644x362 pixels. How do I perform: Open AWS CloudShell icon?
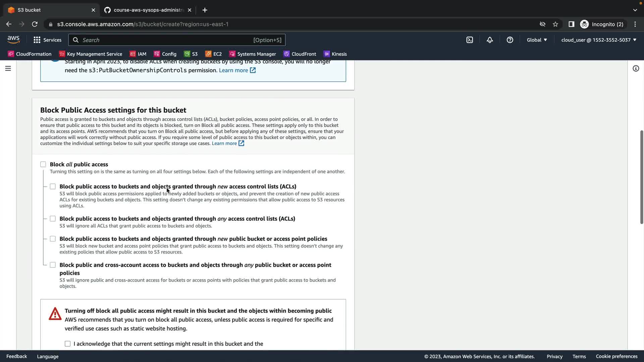[470, 40]
